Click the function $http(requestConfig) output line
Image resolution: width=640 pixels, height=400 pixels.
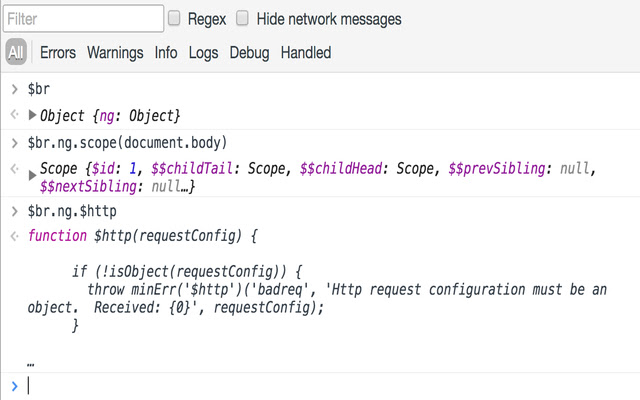(x=143, y=236)
